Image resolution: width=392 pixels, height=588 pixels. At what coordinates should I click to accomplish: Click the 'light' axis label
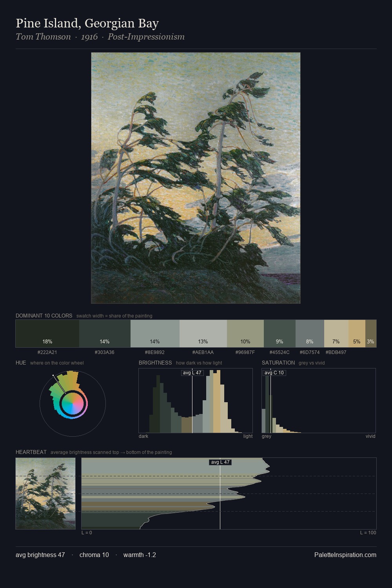248,436
